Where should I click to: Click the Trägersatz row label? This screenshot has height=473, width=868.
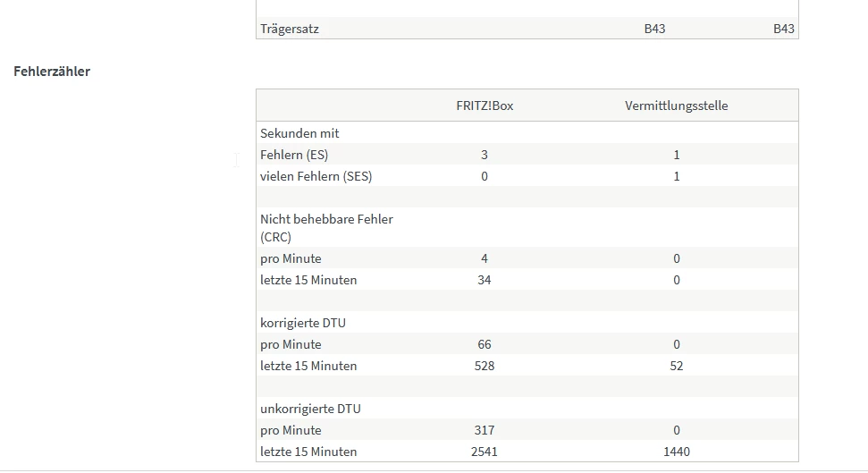[290, 29]
